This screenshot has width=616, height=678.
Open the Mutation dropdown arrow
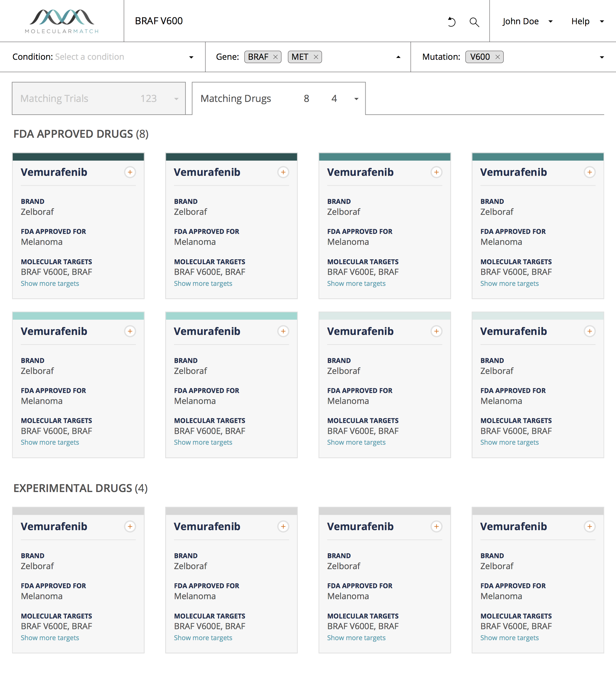pyautogui.click(x=602, y=57)
